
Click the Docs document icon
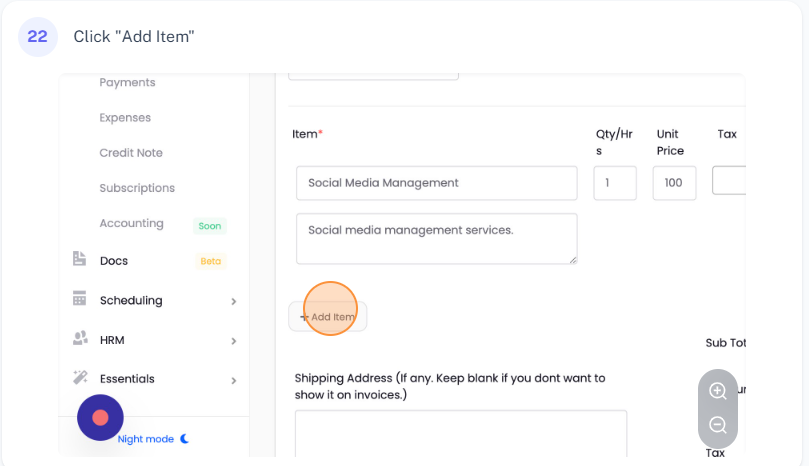tap(80, 260)
